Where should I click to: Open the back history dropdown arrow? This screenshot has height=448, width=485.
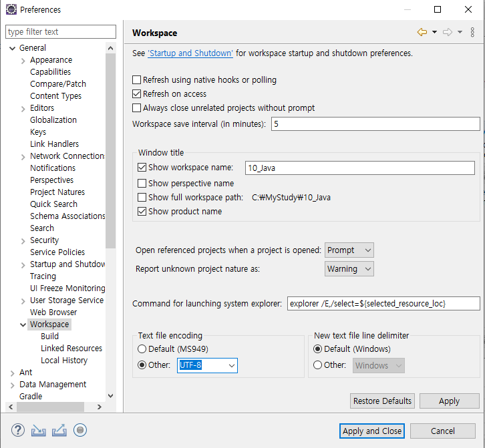434,32
